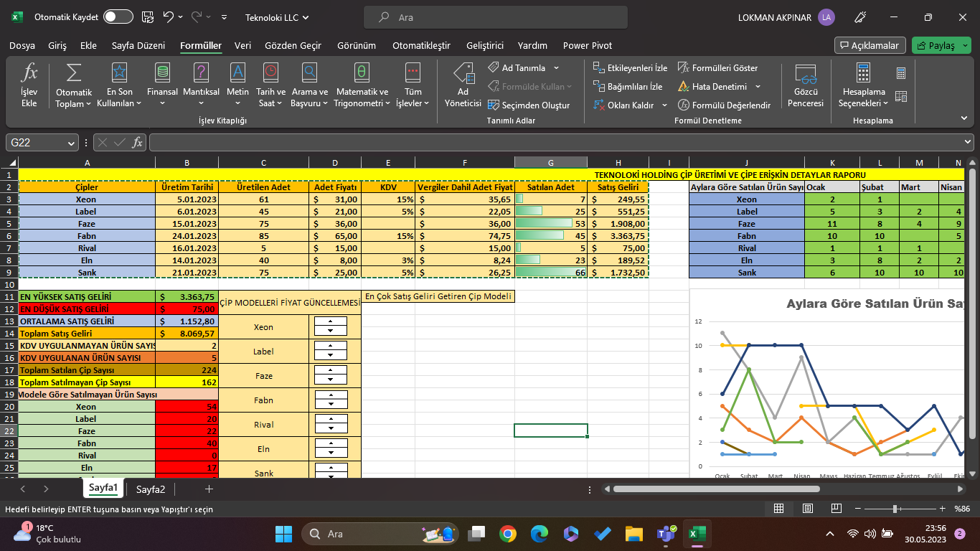Click inside the formula bar input
This screenshot has height=551, width=980.
(x=555, y=143)
